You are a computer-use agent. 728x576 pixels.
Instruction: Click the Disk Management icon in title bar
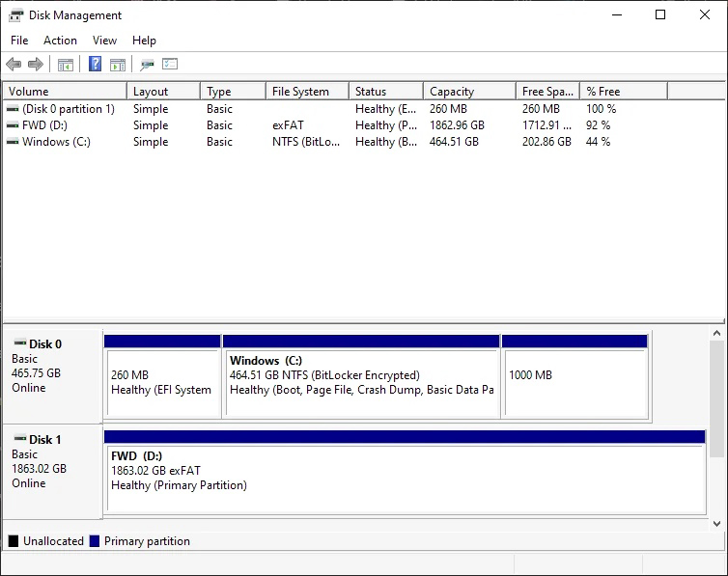pyautogui.click(x=16, y=15)
